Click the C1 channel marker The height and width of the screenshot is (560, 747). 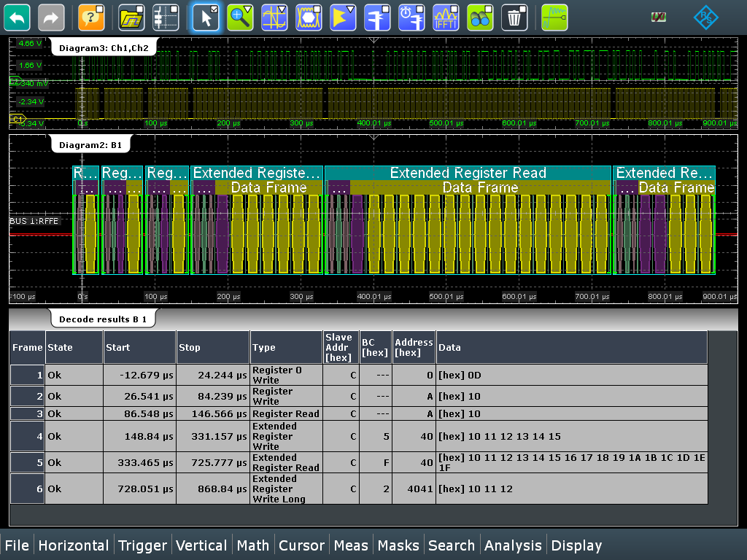point(18,118)
